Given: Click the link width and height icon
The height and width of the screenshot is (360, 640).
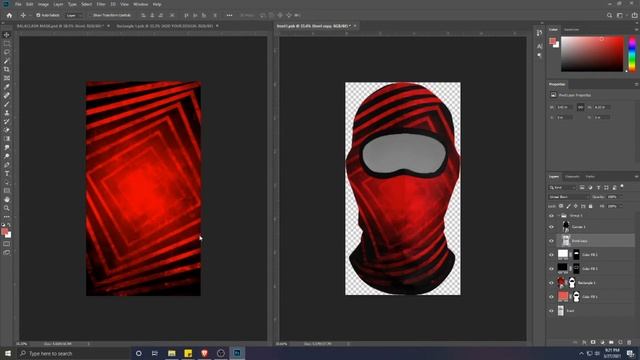Looking at the screenshot, I should 580,107.
